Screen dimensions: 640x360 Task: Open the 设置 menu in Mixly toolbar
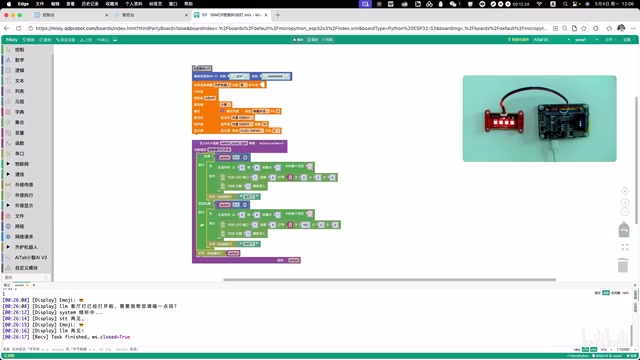click(x=627, y=40)
